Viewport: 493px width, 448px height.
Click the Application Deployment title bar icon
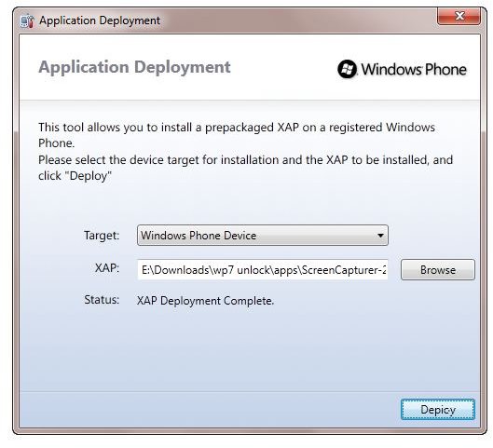(27, 20)
